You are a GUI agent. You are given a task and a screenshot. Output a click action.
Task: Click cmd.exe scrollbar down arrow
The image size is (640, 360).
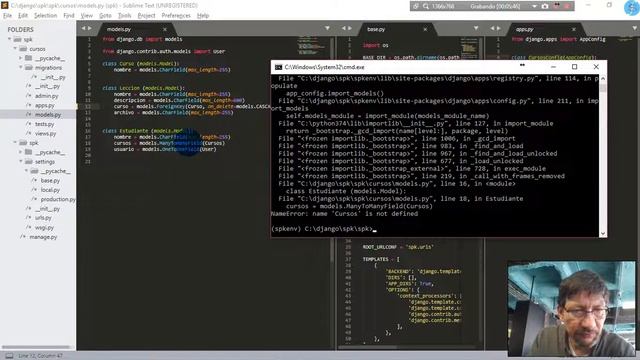[603, 233]
